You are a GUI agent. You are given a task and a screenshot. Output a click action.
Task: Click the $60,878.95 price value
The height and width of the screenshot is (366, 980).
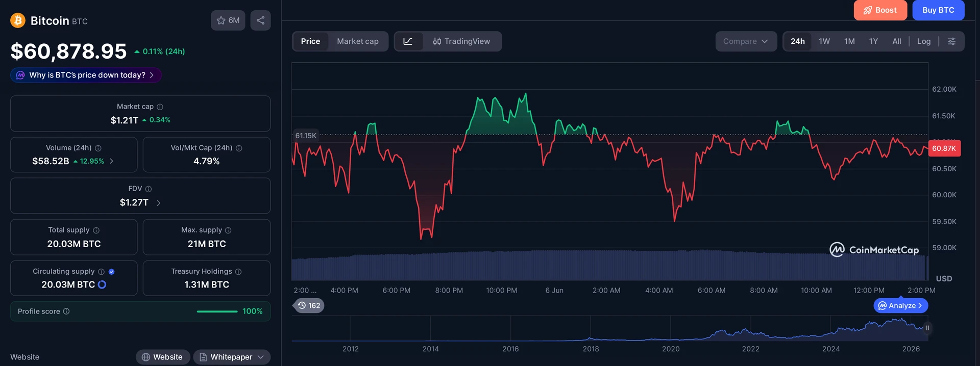68,51
